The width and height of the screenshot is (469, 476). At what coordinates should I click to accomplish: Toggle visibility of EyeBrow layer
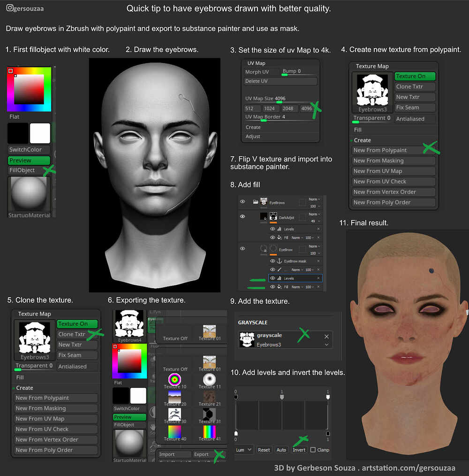click(x=242, y=249)
